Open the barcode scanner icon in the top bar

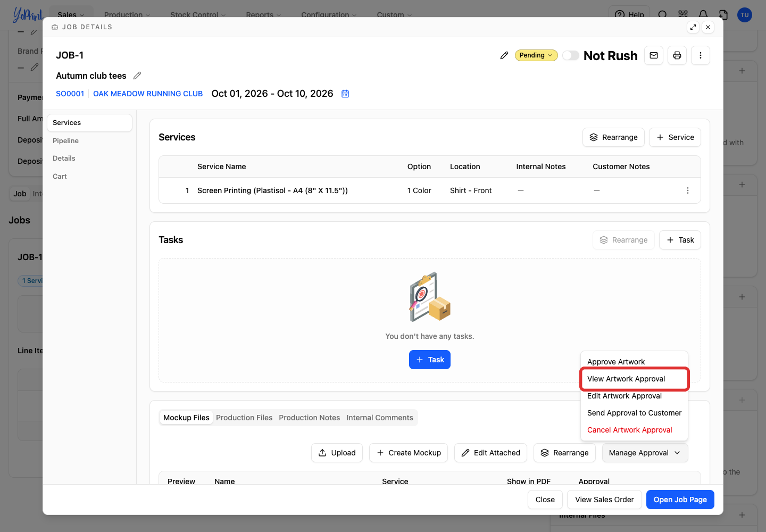683,14
